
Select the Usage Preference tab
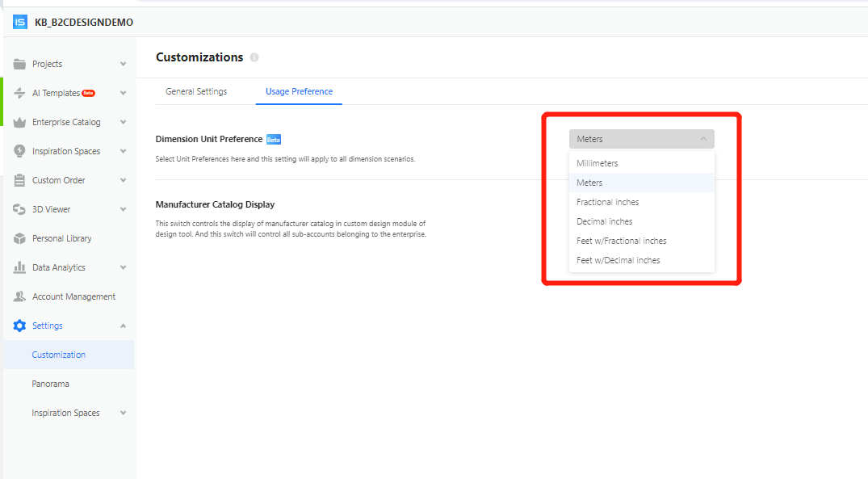299,91
